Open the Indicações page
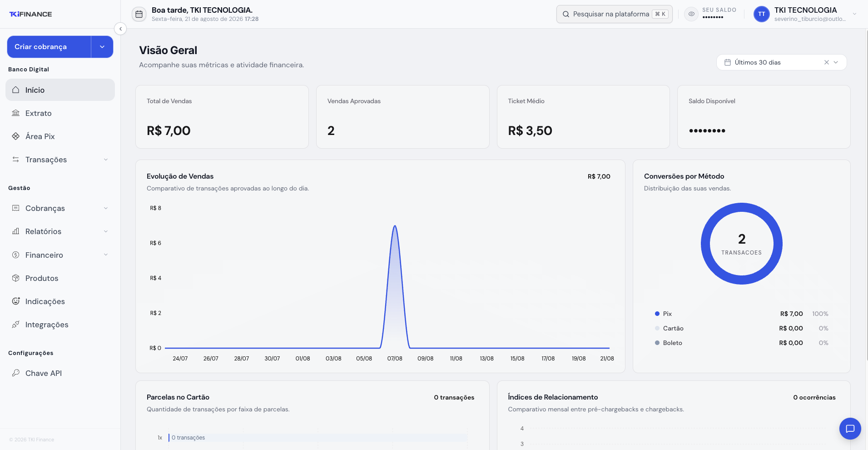The width and height of the screenshot is (868, 450). coord(60,301)
